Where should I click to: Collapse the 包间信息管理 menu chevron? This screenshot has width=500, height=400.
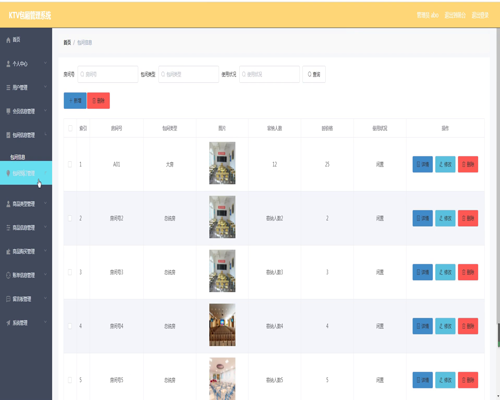click(x=45, y=135)
